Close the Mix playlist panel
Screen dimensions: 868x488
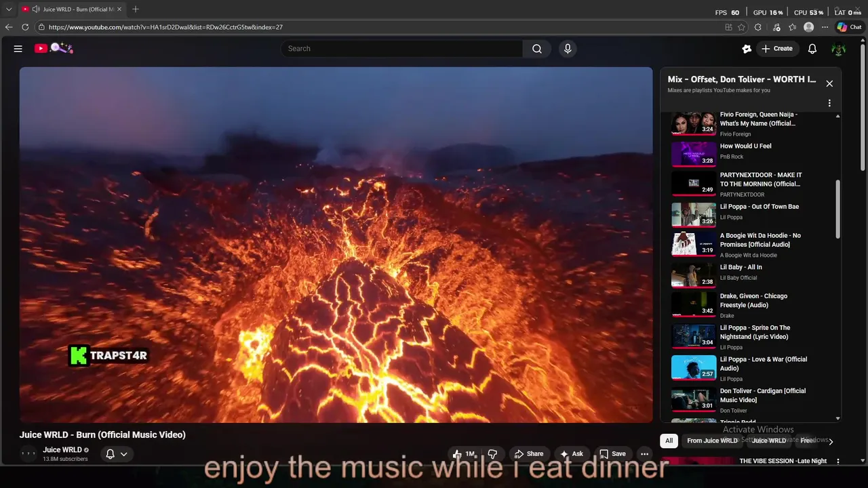(x=829, y=83)
